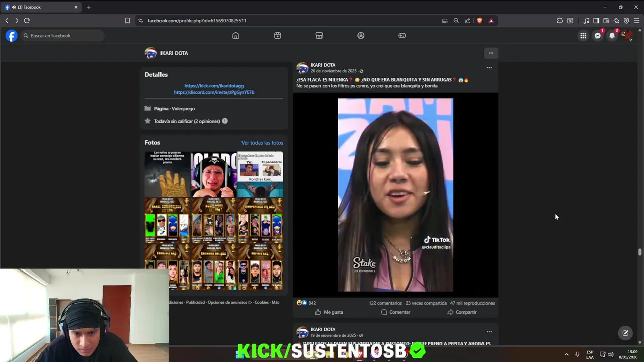Click the Buscar en Facebook search box

coord(62,36)
